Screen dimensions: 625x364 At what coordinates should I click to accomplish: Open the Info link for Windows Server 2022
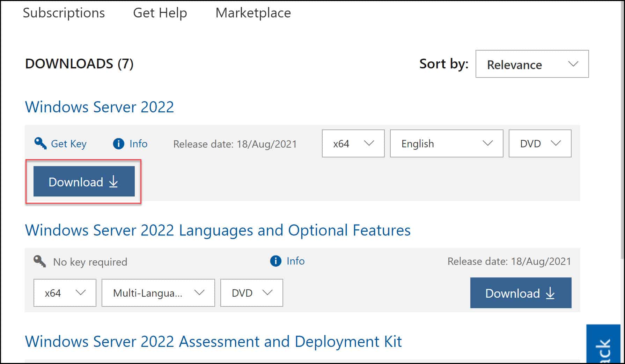(138, 144)
